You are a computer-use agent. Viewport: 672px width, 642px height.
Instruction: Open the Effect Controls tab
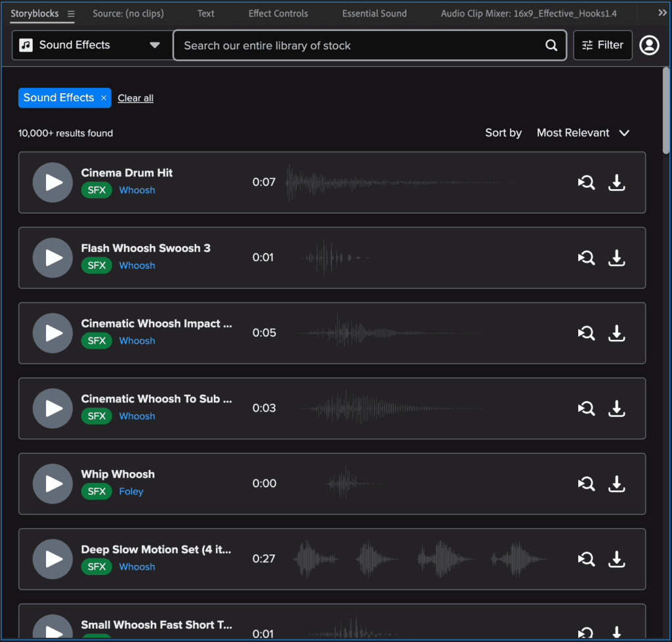point(278,14)
